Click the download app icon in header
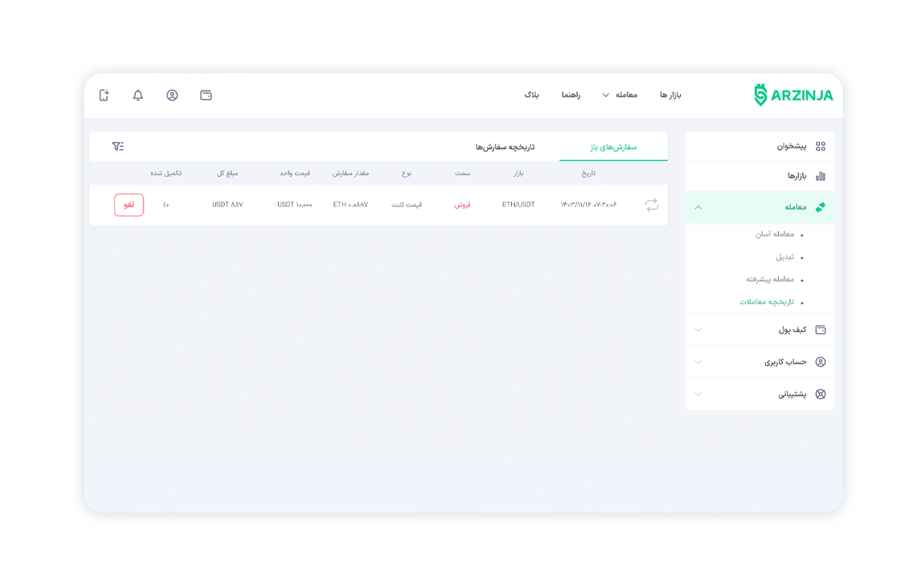924x586 pixels. pos(104,95)
